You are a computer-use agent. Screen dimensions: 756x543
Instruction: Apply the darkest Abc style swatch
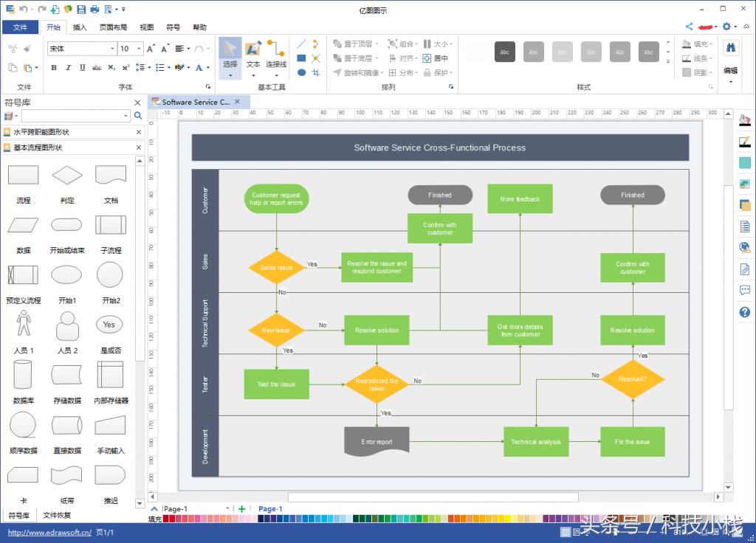point(504,52)
